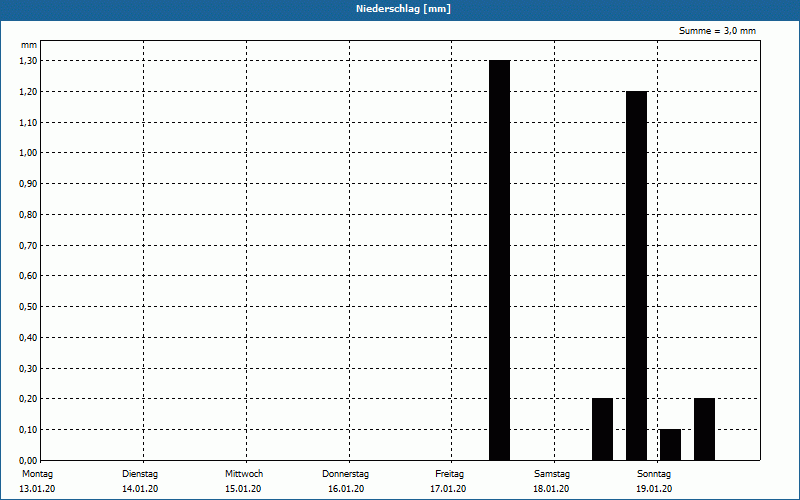Image resolution: width=800 pixels, height=500 pixels.
Task: Click the 1,10 y-axis value
Action: click(x=28, y=122)
